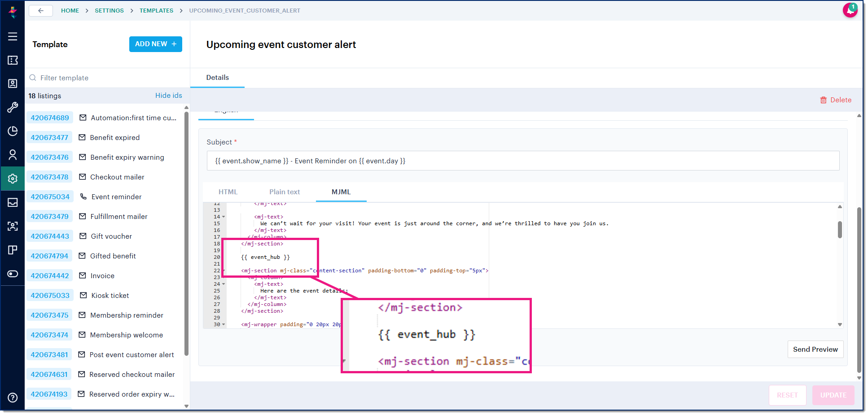Click the envelope icon beside Membership welcome
This screenshot has height=415, width=868.
pos(82,335)
